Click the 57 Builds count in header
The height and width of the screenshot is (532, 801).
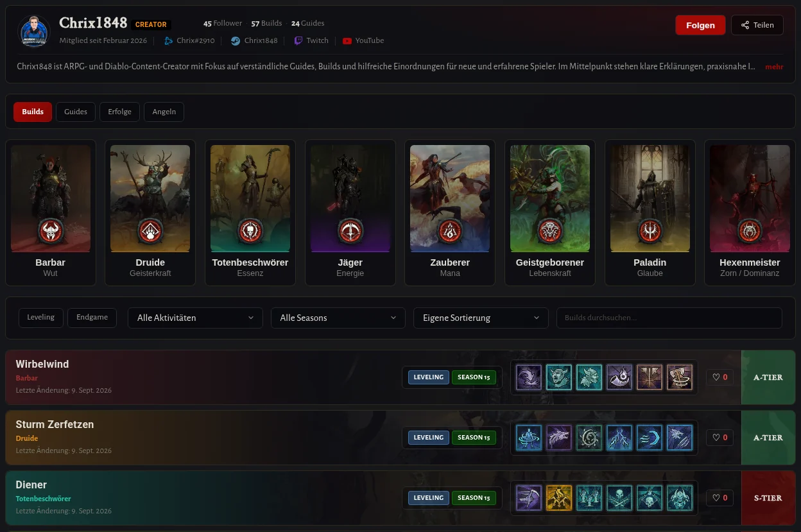tap(266, 23)
